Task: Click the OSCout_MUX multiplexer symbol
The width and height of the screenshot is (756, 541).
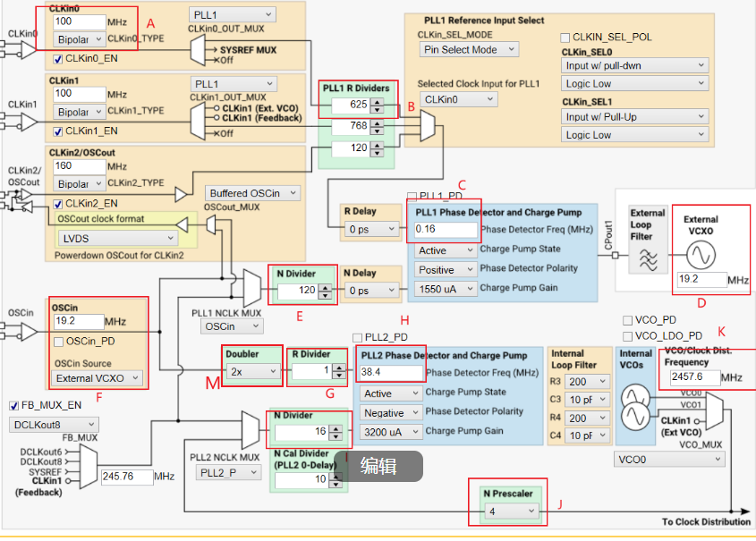Action: [x=211, y=224]
